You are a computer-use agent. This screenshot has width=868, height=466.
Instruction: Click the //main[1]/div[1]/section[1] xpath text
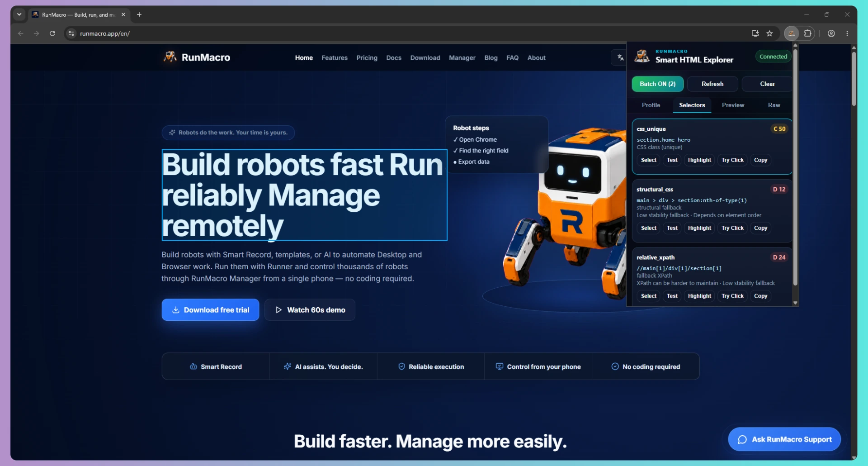[x=679, y=268]
